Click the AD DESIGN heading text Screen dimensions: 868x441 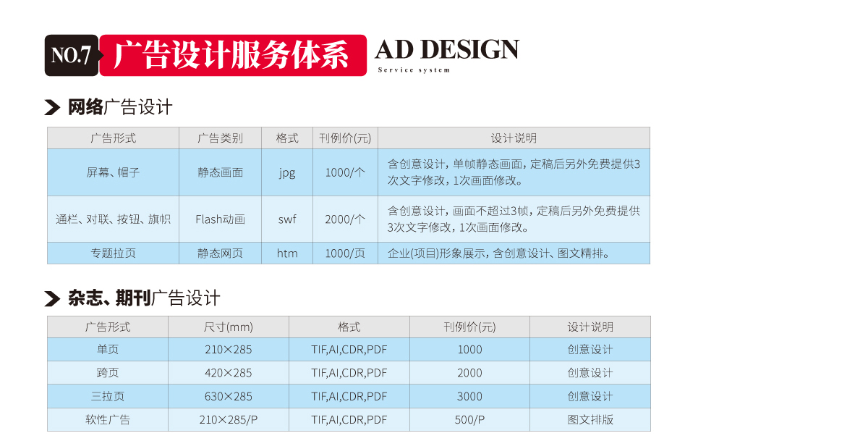(446, 50)
